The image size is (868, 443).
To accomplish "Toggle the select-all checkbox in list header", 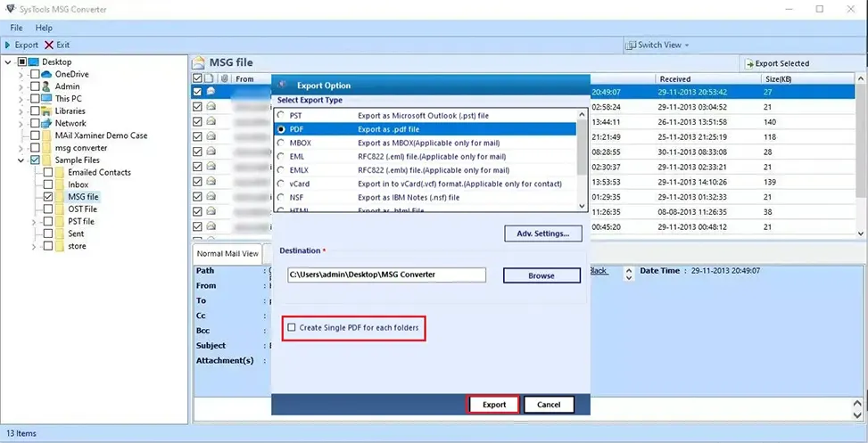I will [197, 78].
